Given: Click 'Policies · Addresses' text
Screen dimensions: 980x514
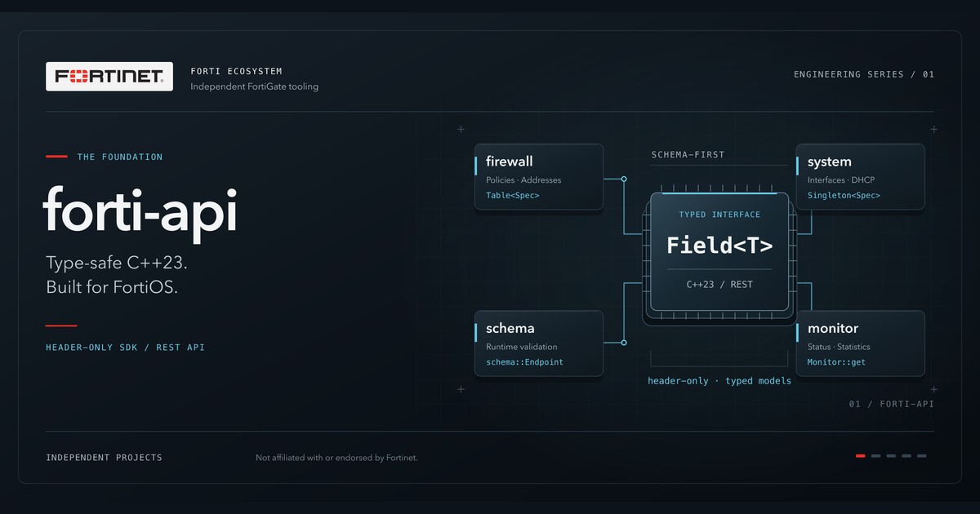Looking at the screenshot, I should coord(523,180).
